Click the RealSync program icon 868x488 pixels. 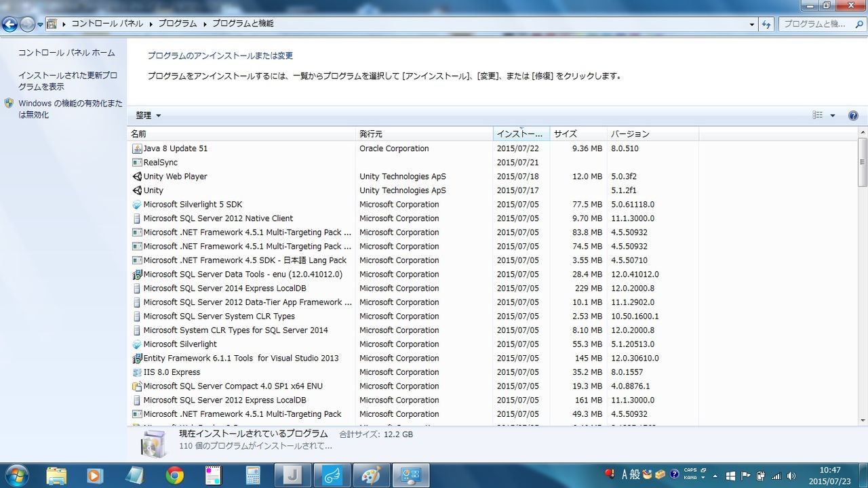pos(137,163)
